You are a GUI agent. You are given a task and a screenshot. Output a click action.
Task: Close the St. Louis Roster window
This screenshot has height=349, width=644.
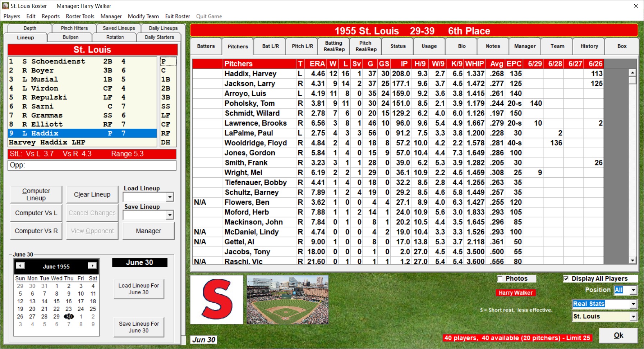pos(636,6)
